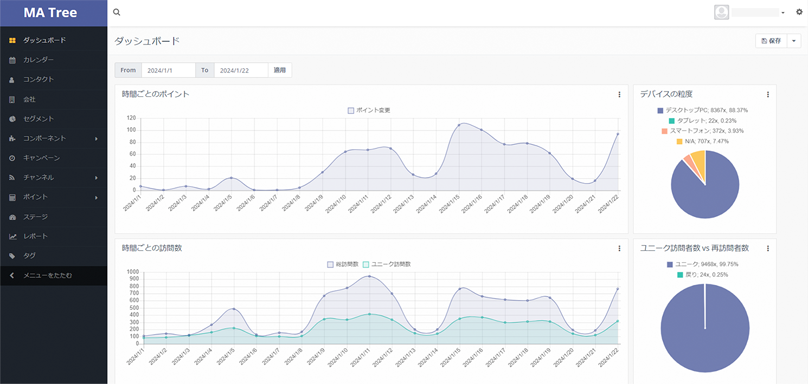Click the search magnifier icon
Viewport: 808px width, 384px height.
pyautogui.click(x=116, y=12)
